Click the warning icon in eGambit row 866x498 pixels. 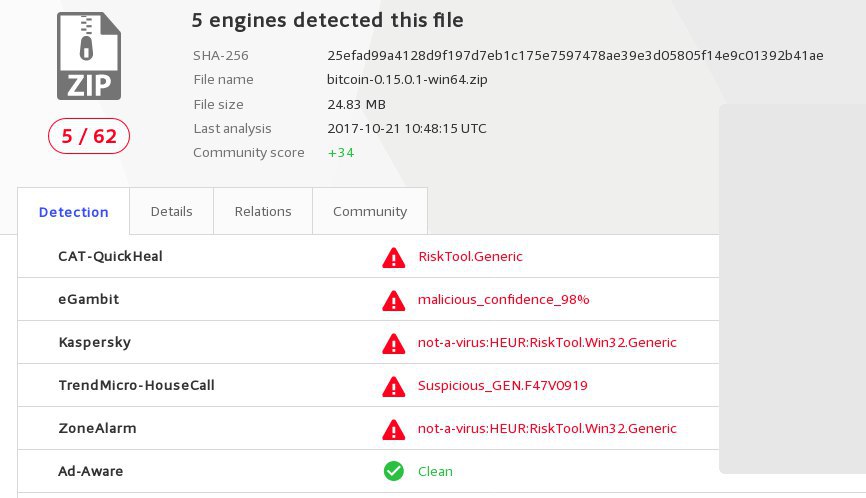pyautogui.click(x=393, y=300)
